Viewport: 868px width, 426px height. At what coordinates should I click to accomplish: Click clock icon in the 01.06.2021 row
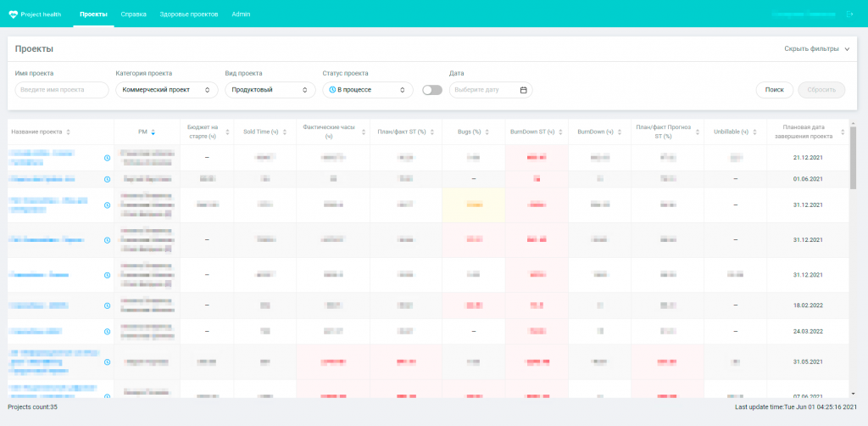[x=108, y=179]
